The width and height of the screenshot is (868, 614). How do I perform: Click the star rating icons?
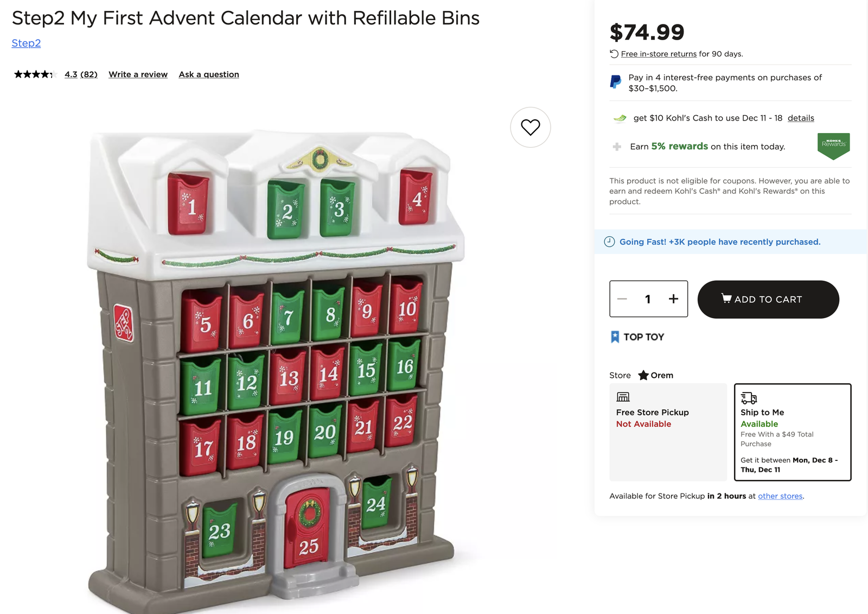click(x=34, y=74)
